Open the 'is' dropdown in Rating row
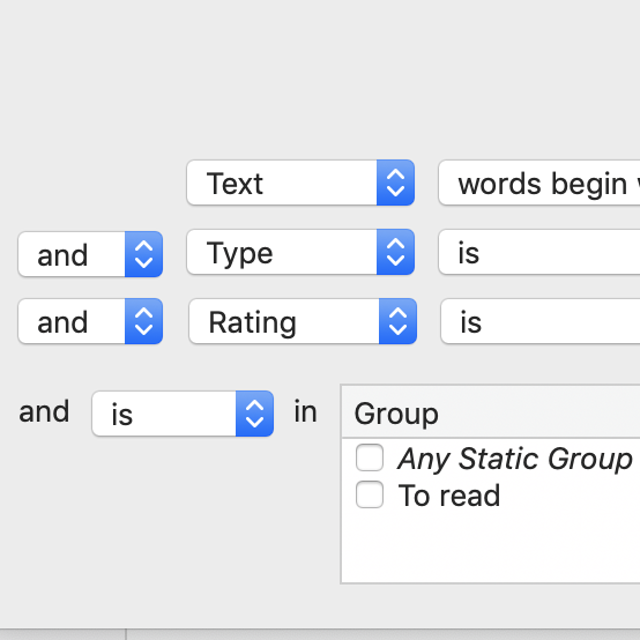The image size is (640, 640). (540, 321)
